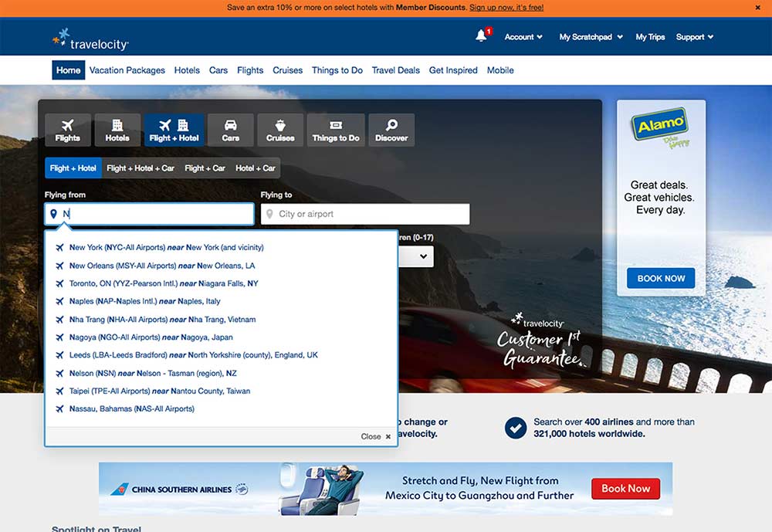This screenshot has width=772, height=532.
Task: Click the Travelocity logo
Action: (90, 39)
